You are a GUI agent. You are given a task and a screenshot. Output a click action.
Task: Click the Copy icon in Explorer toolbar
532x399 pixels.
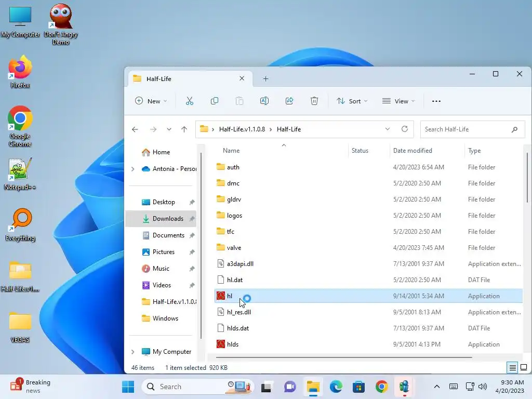[215, 101]
